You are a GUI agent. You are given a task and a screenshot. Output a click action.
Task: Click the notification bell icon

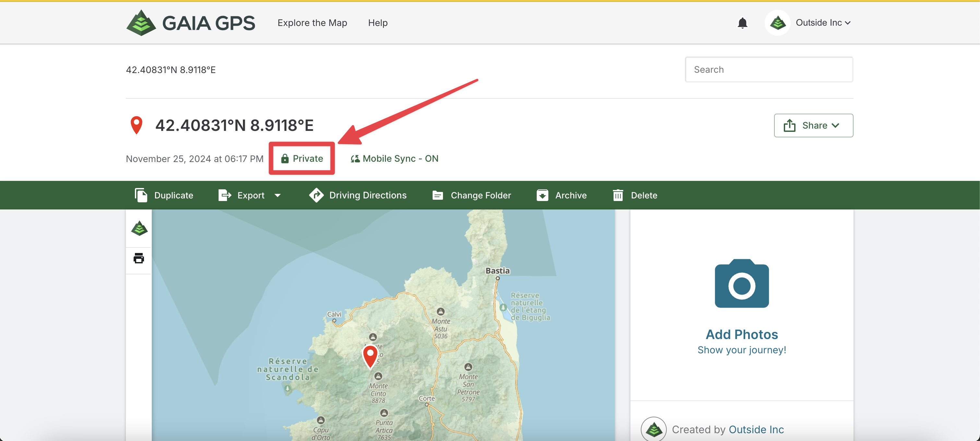[x=742, y=23]
